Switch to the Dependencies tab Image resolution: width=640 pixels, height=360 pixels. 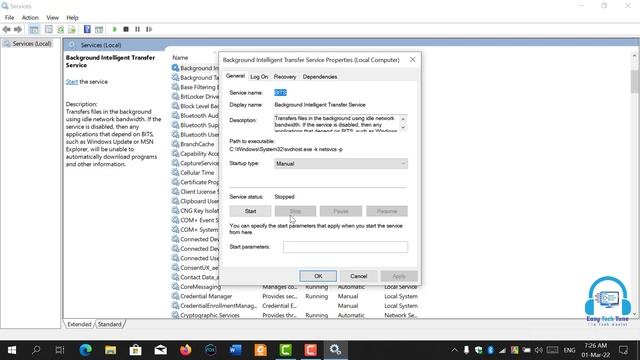pos(320,76)
